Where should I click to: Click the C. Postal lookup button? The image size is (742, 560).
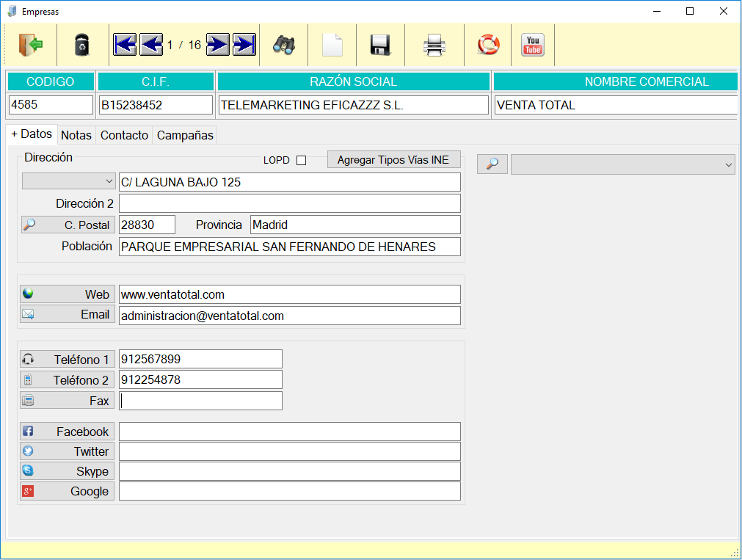tap(68, 225)
